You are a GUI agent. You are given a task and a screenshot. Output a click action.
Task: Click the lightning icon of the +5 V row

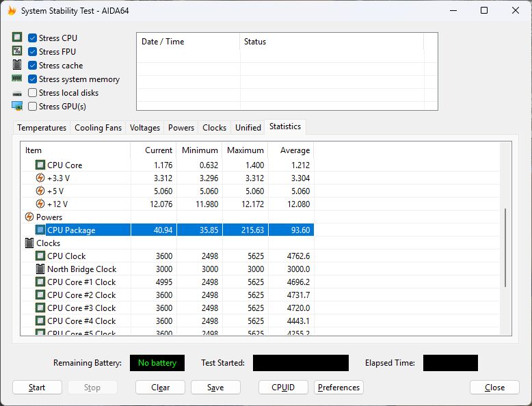point(40,191)
